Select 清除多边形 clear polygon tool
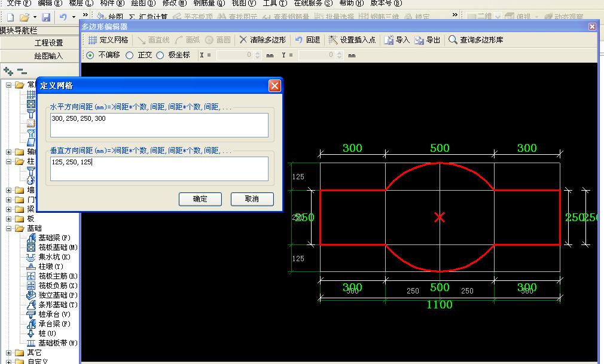Viewport: 604px width, 364px height. click(262, 40)
